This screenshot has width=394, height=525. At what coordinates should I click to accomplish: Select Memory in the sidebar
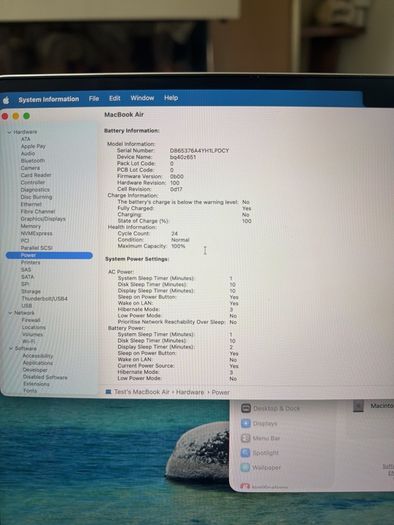pyautogui.click(x=30, y=226)
